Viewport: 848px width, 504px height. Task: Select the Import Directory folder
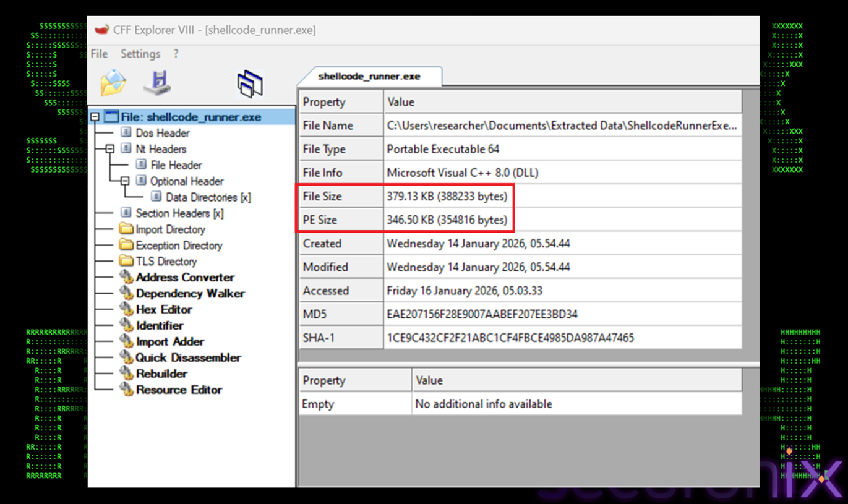[170, 229]
